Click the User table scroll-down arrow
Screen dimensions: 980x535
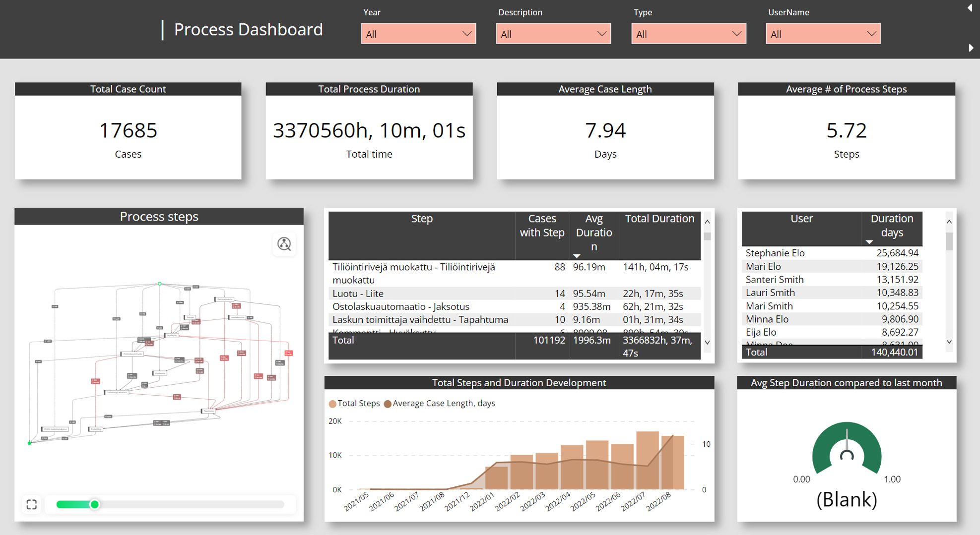click(x=949, y=342)
